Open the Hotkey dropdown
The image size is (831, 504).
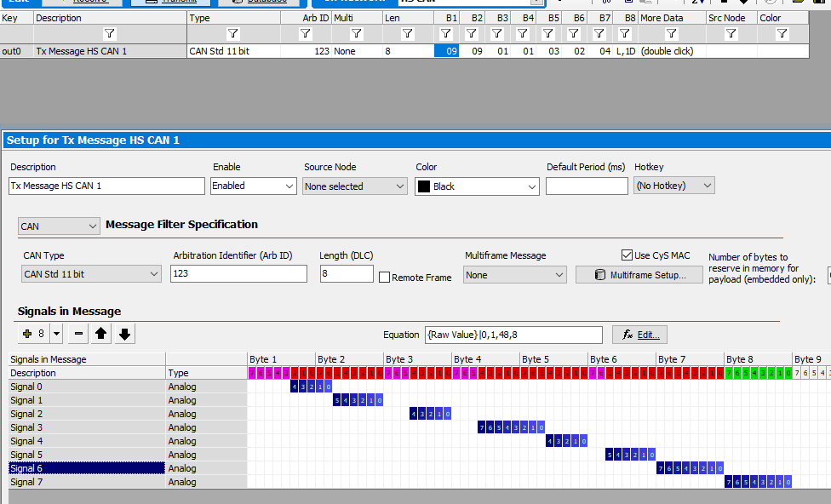674,186
